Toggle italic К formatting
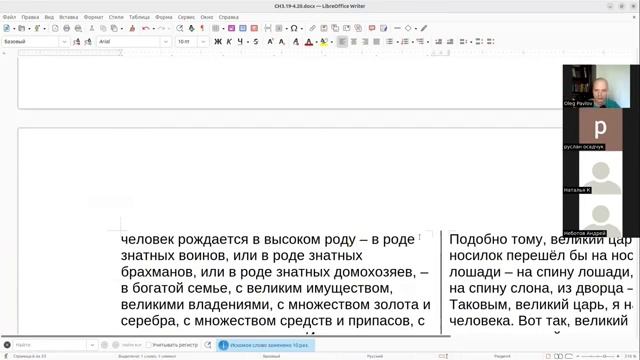This screenshot has height=360, width=640. tap(229, 42)
